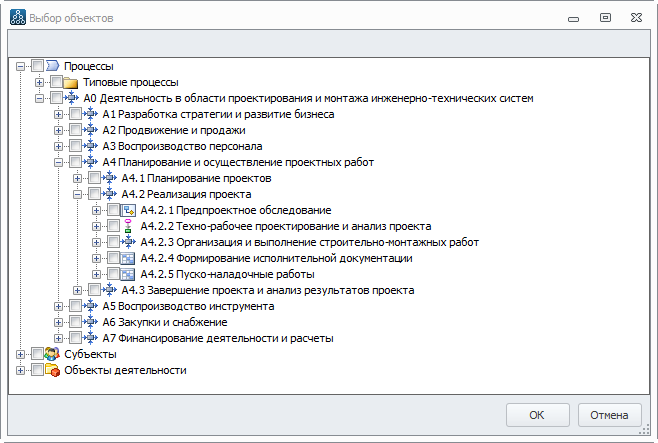Check the A1 Разработка стратегии checkbox
Screen dimensions: 658x443
76,114
